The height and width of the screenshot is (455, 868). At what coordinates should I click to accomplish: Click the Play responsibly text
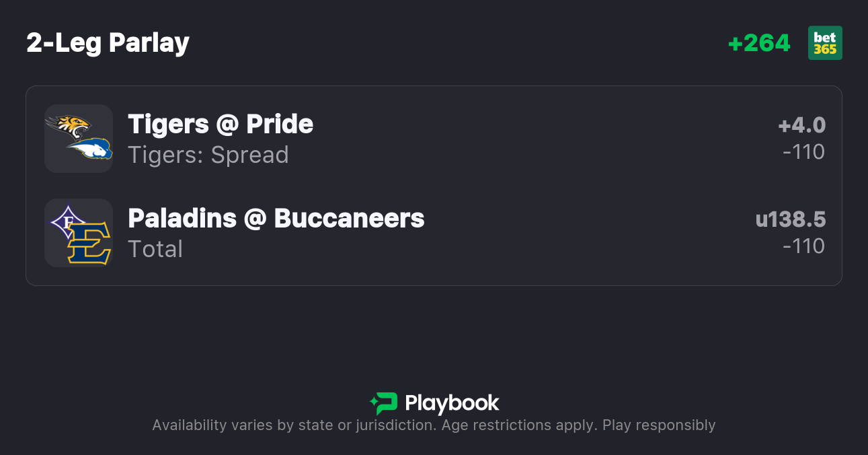tap(659, 425)
